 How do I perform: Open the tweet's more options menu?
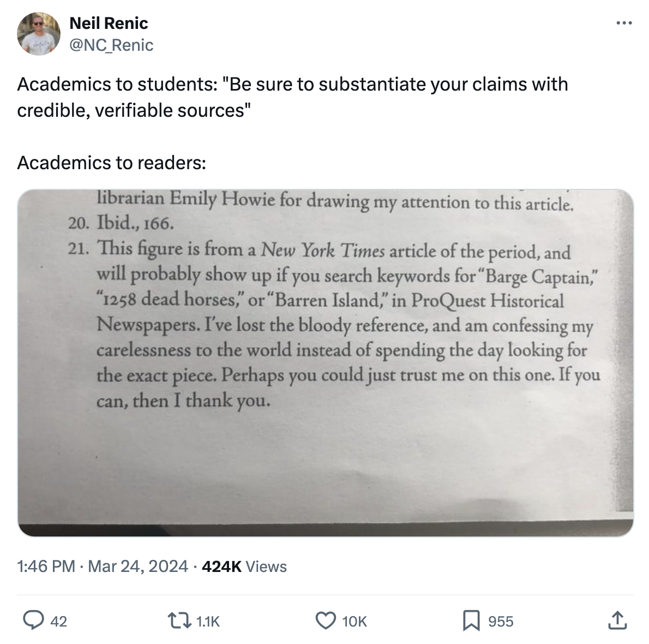624,23
